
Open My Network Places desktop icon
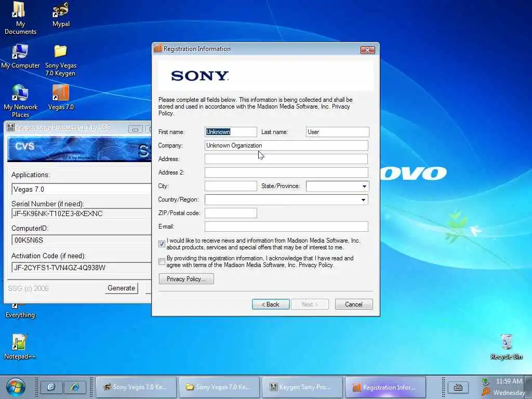[x=20, y=101]
